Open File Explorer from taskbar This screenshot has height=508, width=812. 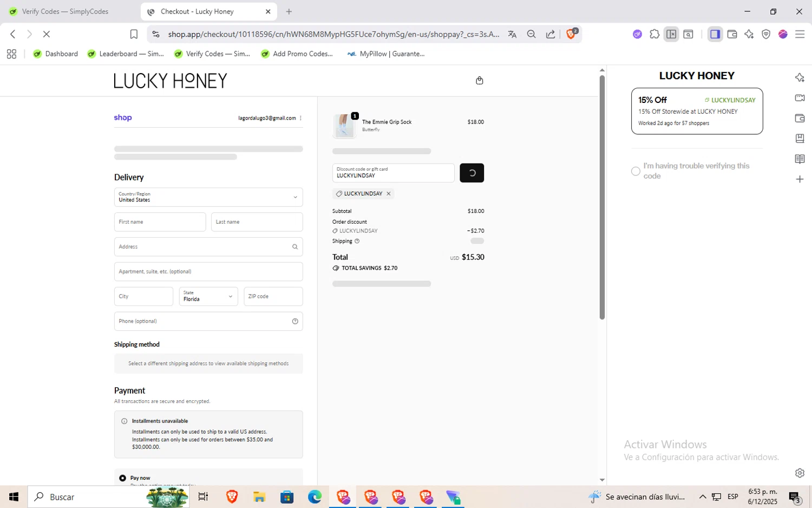[259, 497]
